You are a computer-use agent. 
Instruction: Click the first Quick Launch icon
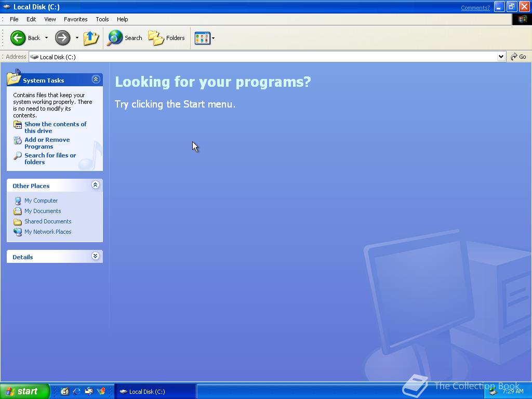click(65, 391)
